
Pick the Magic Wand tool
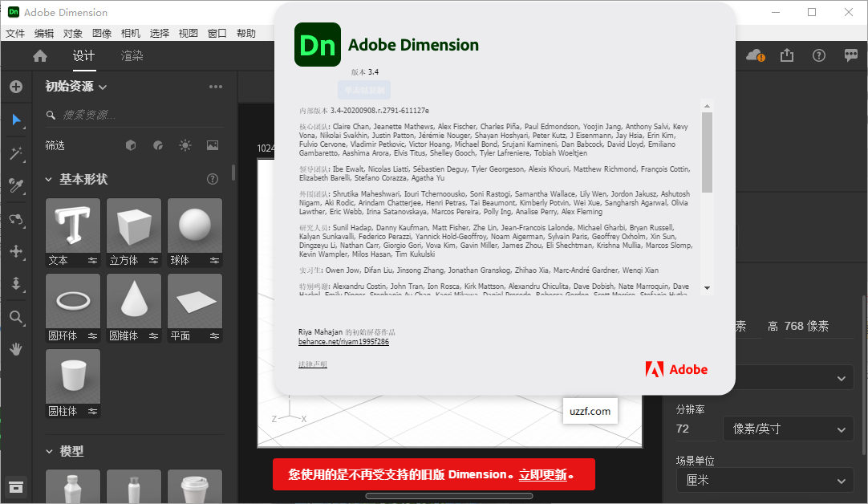pyautogui.click(x=16, y=153)
